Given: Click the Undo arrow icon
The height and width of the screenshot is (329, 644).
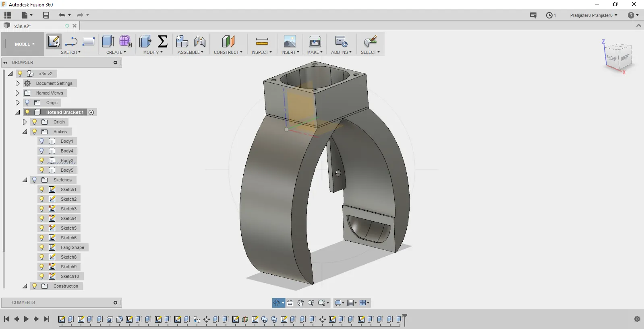Looking at the screenshot, I should [62, 15].
